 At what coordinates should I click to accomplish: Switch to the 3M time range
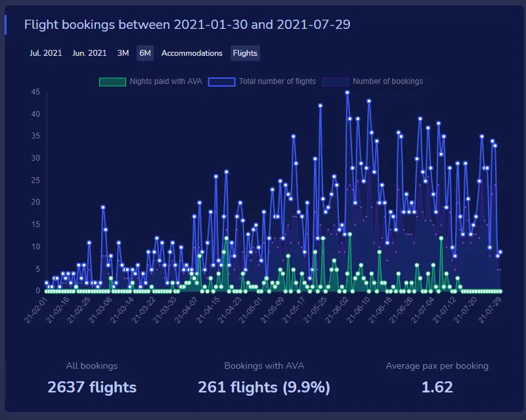[123, 53]
